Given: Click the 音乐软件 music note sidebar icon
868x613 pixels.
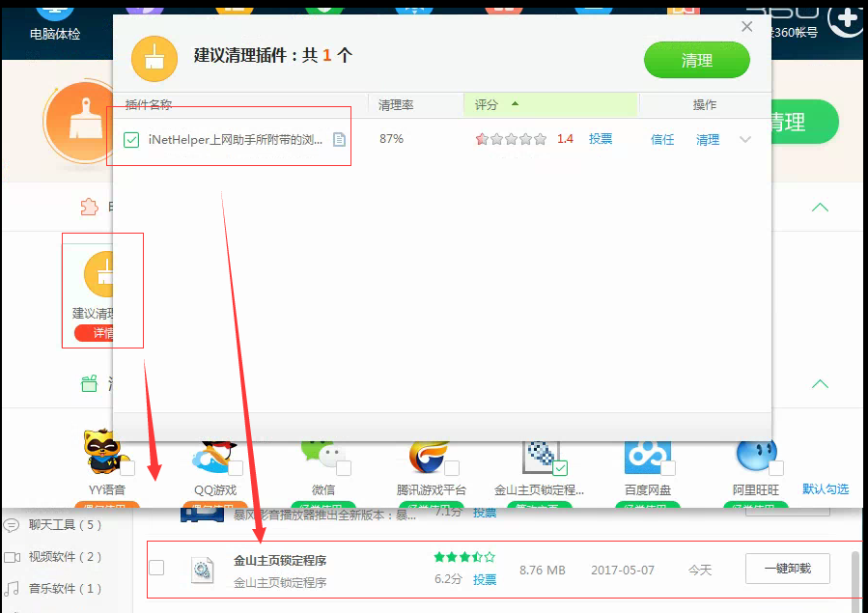Looking at the screenshot, I should 12,588.
